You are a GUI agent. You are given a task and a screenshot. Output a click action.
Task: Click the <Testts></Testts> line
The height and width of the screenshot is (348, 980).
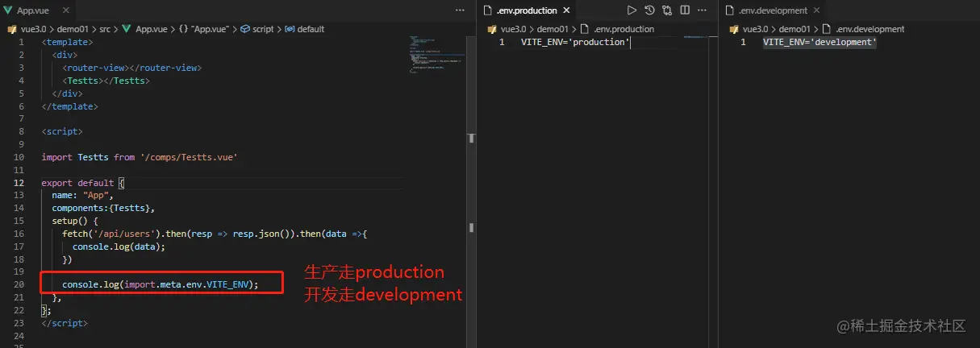pos(106,81)
